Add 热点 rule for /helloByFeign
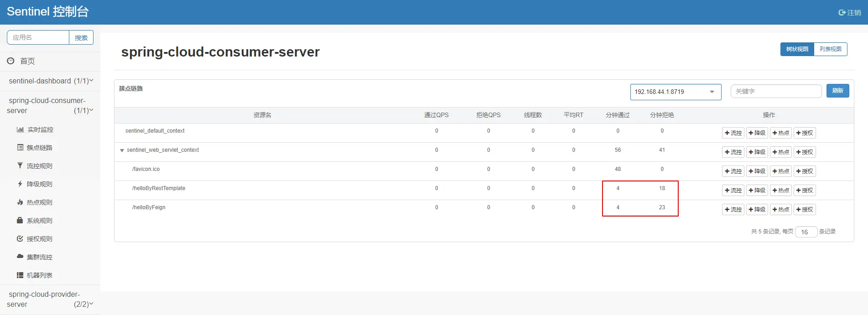Viewport: 868px width, 315px height. 780,210
